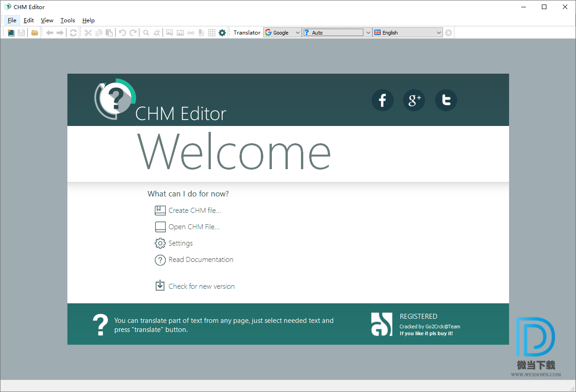Viewport: 576px width, 392px height.
Task: Click the save floppy disk toolbar icon
Action: tap(21, 33)
